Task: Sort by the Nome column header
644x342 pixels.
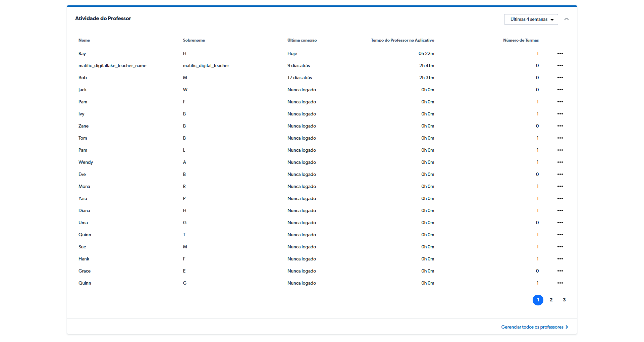Action: click(x=84, y=40)
